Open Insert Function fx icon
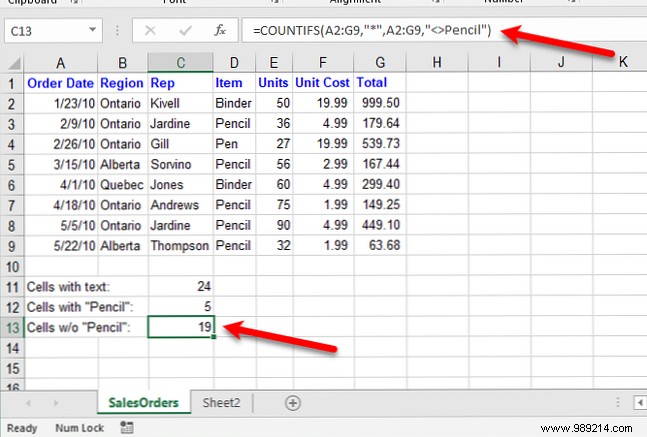 point(220,30)
